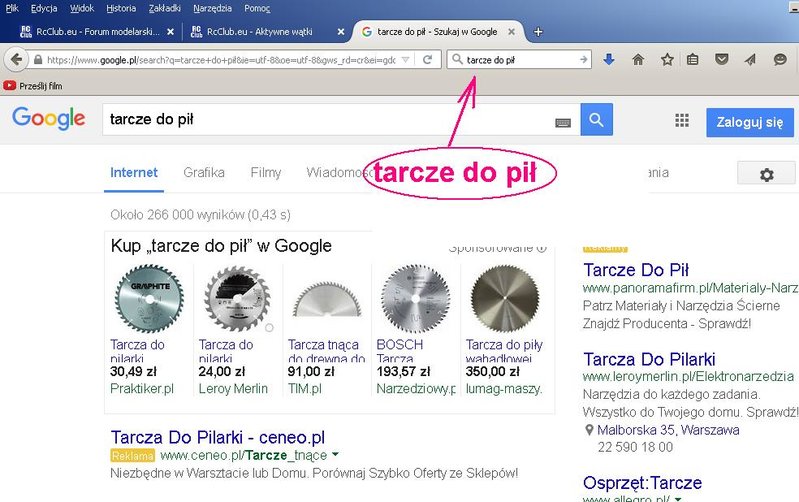Select the Grafika results tab

pos(204,173)
